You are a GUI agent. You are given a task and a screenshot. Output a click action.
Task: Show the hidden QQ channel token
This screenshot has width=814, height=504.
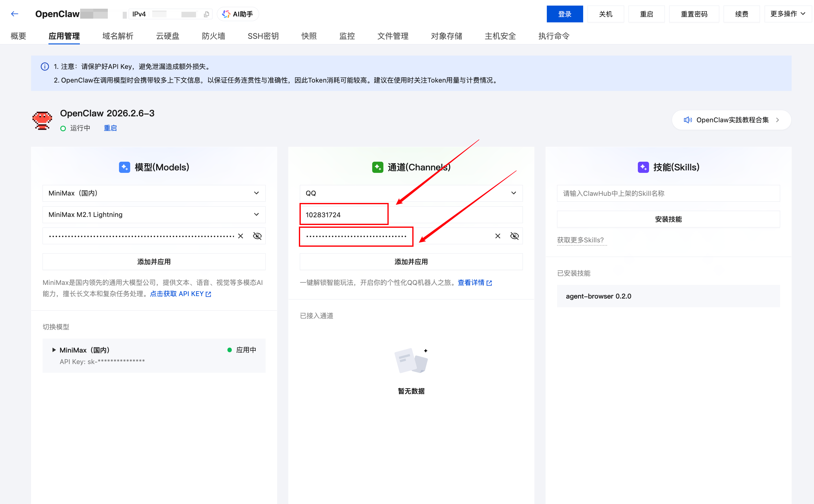point(514,236)
